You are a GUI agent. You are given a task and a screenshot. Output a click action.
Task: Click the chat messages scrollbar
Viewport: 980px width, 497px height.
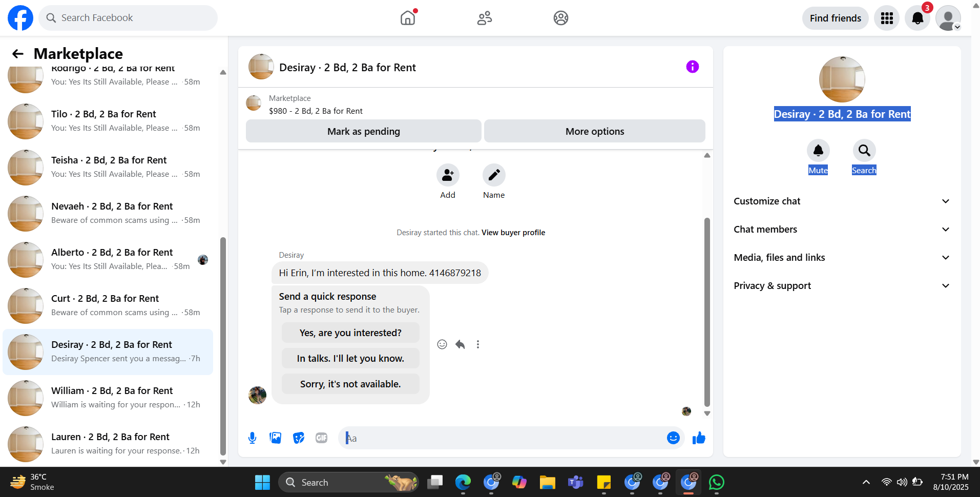pos(707,312)
